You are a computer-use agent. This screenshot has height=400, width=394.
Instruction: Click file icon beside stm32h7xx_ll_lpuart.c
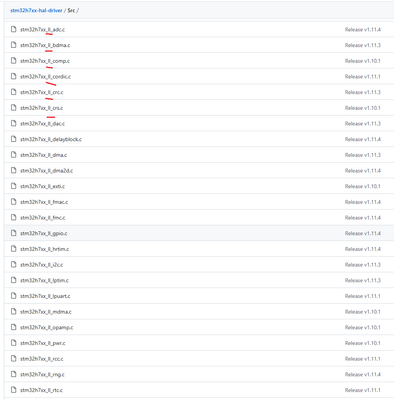tap(14, 296)
